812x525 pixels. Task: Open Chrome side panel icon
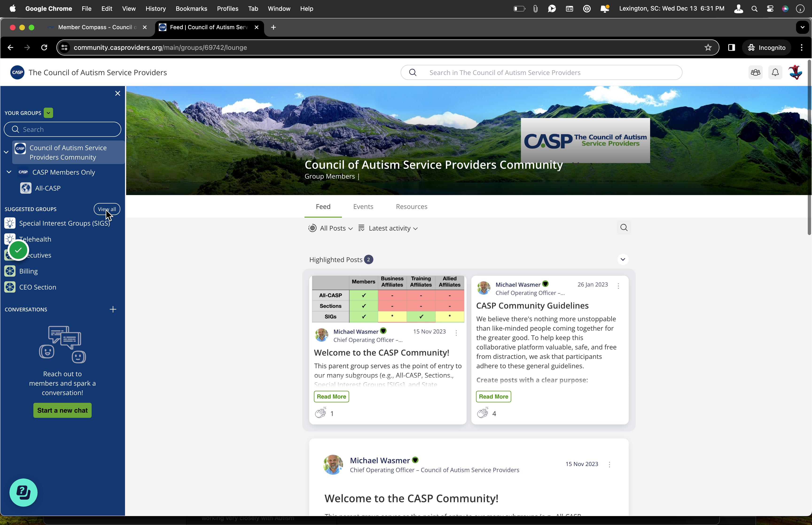[x=731, y=47]
